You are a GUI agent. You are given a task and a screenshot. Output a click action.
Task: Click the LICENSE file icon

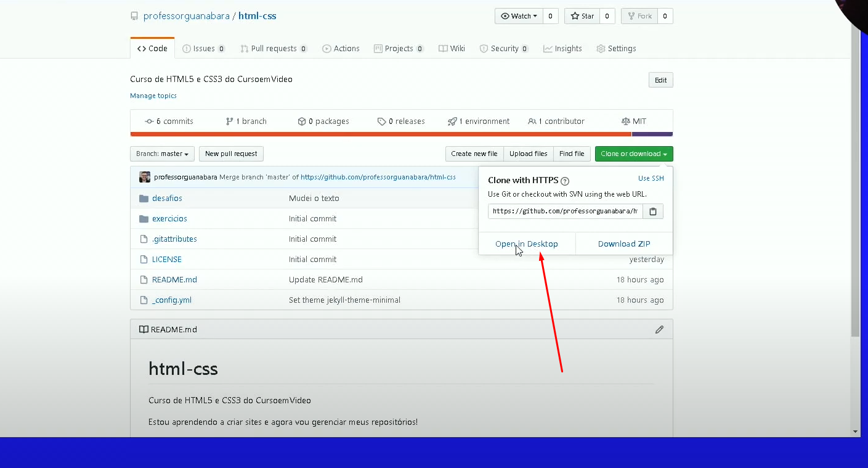click(144, 260)
